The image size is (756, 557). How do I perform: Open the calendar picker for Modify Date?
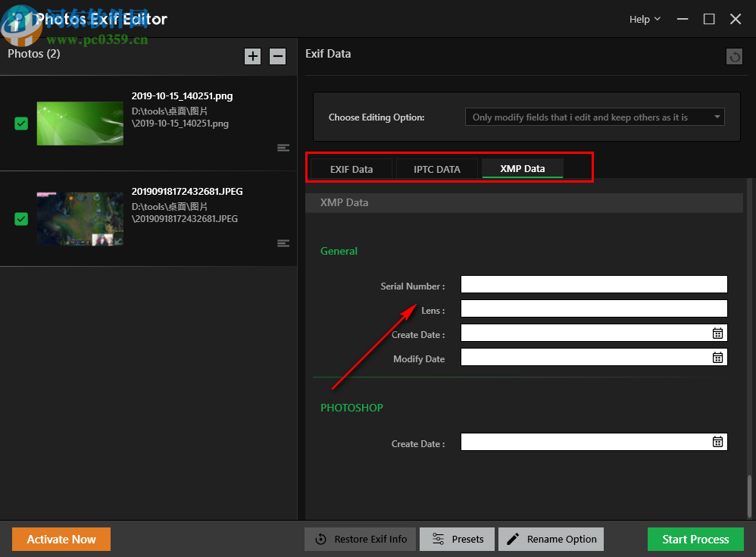717,357
